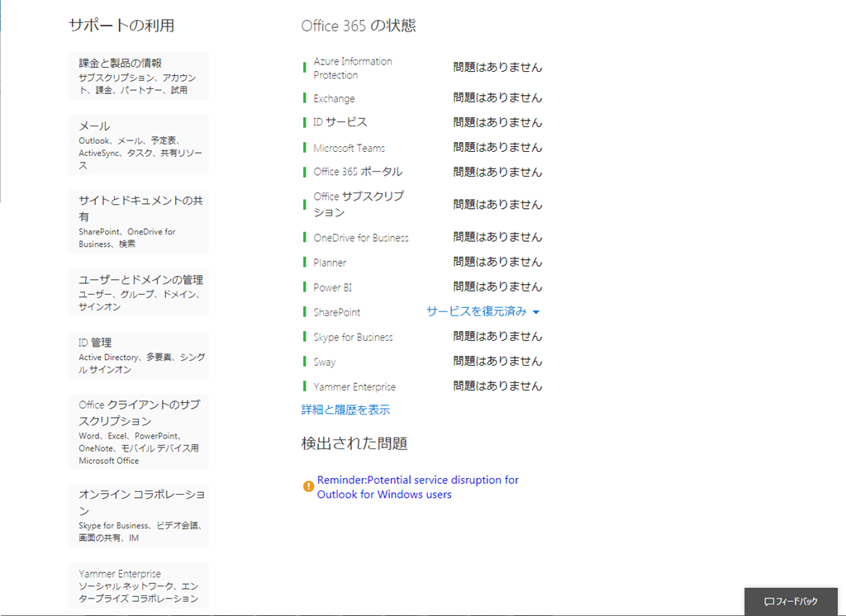Select Yammer Enterprise status row label
This screenshot has width=846, height=616.
point(354,386)
